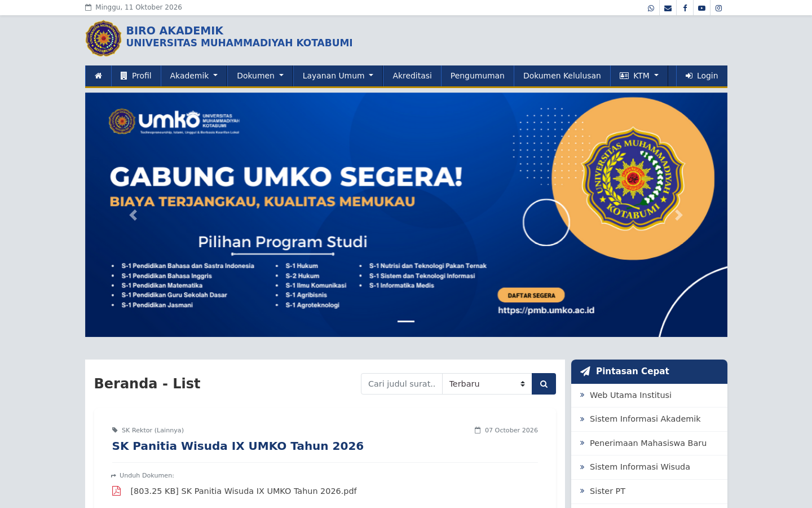The height and width of the screenshot is (508, 812).
Task: Expand the Layanan Umum dropdown
Action: tap(338, 76)
